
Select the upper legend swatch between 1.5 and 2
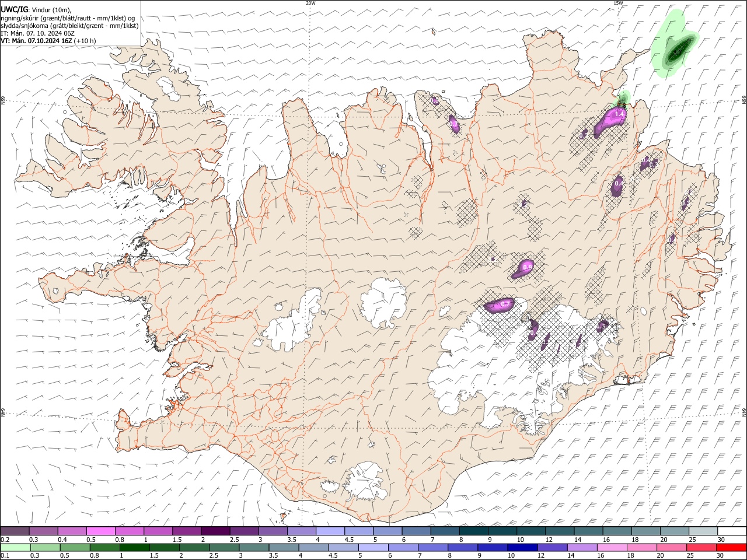[187, 531]
